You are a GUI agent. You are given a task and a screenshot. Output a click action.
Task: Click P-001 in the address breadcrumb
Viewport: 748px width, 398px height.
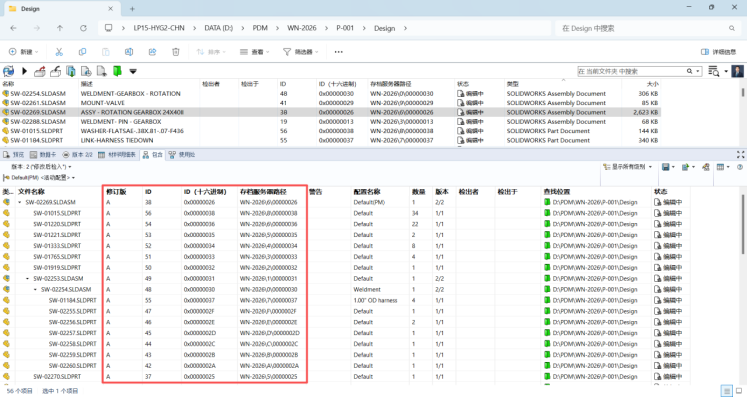345,28
